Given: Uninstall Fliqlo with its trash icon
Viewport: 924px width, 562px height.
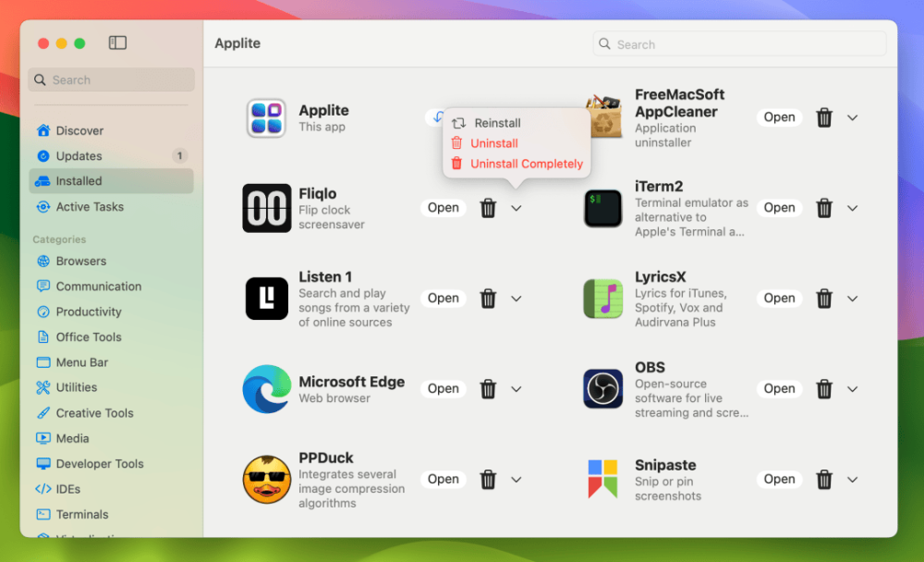Looking at the screenshot, I should (x=488, y=208).
